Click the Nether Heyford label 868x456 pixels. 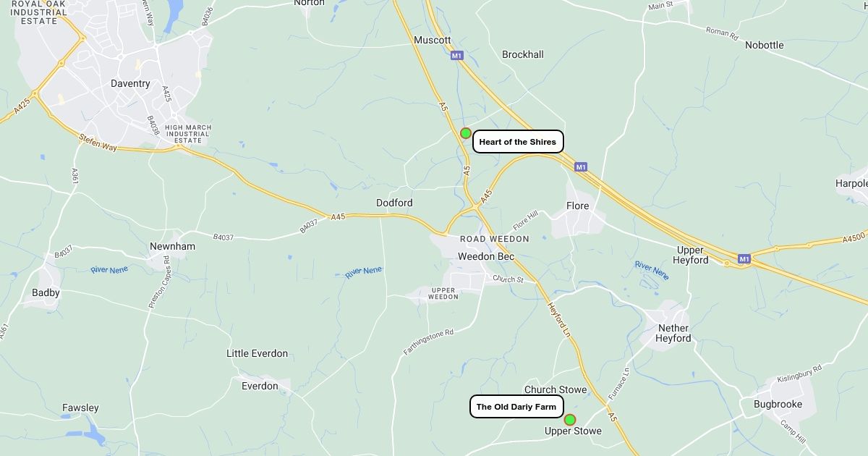coord(673,333)
